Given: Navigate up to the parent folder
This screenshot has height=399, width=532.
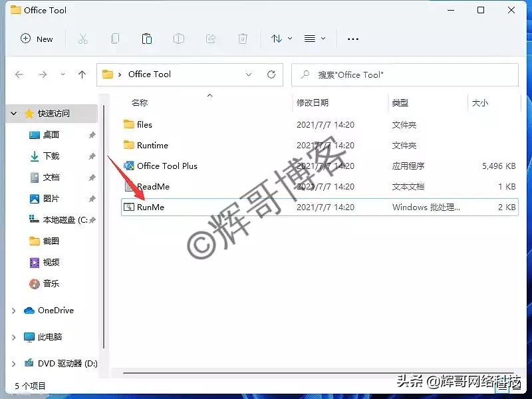Looking at the screenshot, I should 82,75.
